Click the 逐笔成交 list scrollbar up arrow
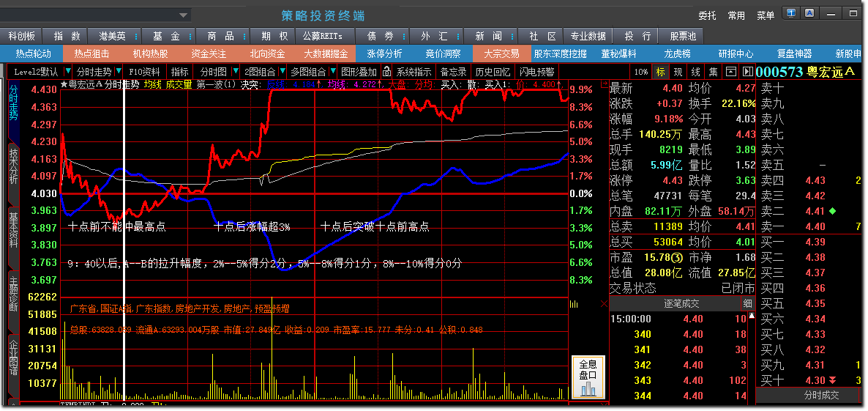 (751, 316)
